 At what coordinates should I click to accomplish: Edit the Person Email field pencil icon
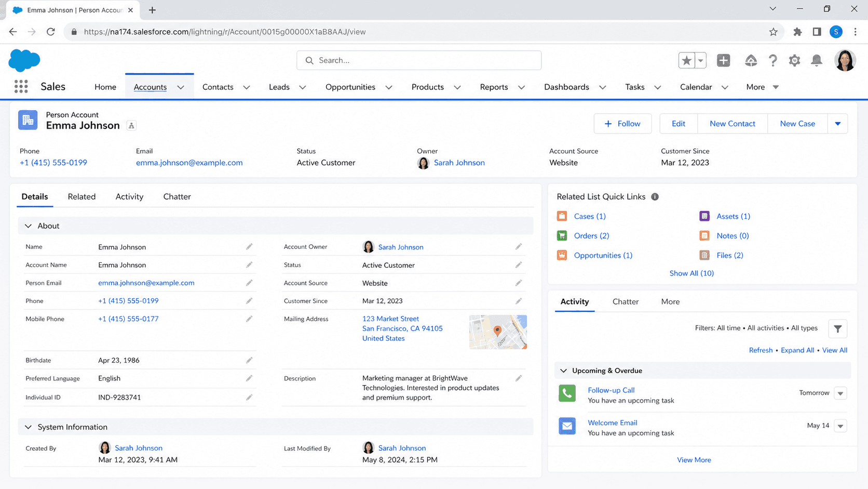pyautogui.click(x=249, y=283)
